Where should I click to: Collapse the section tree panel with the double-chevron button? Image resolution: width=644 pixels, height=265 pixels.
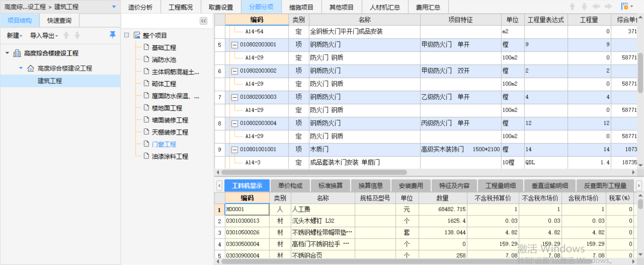pos(204,21)
